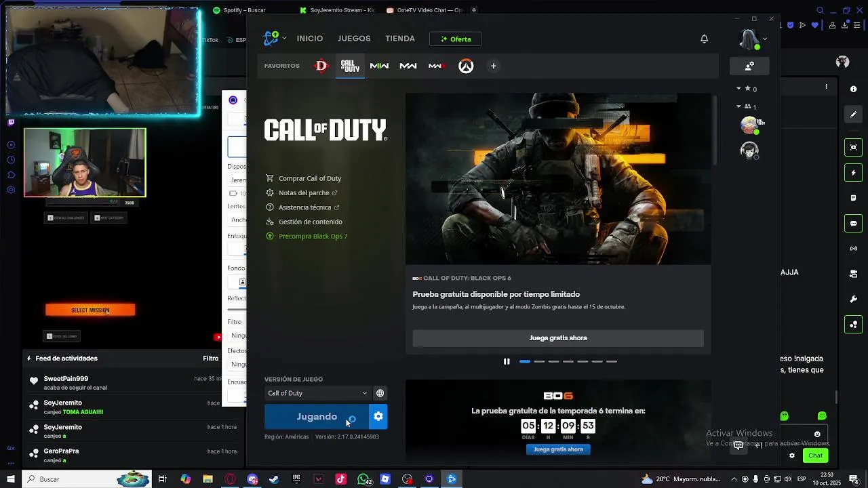Open emoji picker in Kick chat
The width and height of the screenshot is (868, 488).
pos(817,434)
